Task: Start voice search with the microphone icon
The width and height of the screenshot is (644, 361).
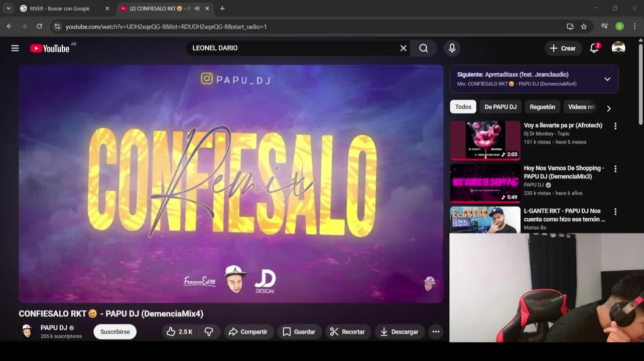Action: pyautogui.click(x=452, y=48)
